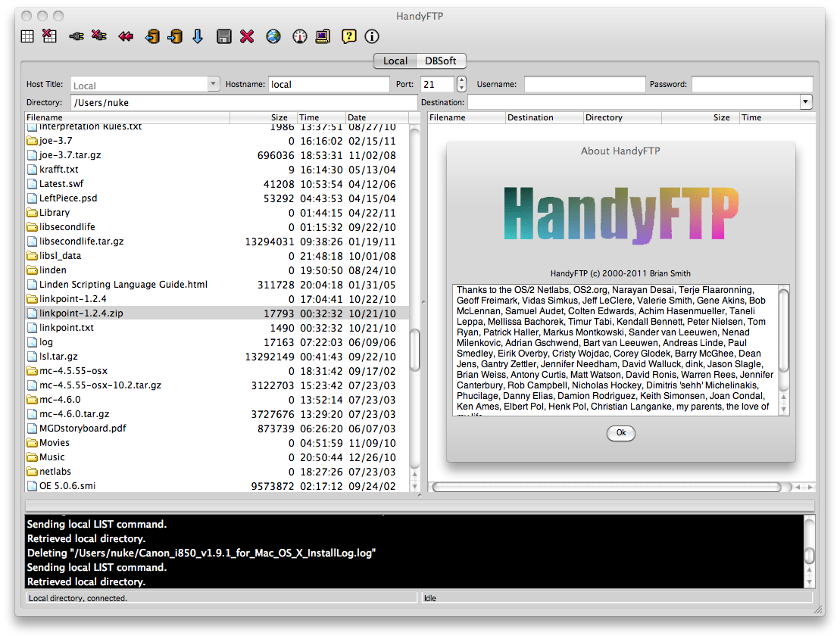Open the Destination dropdown arrow
The image size is (840, 639).
point(806,101)
